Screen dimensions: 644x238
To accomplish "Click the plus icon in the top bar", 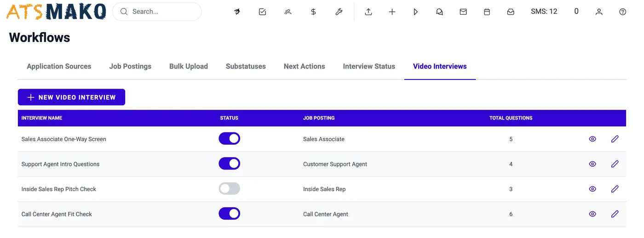I will 392,12.
